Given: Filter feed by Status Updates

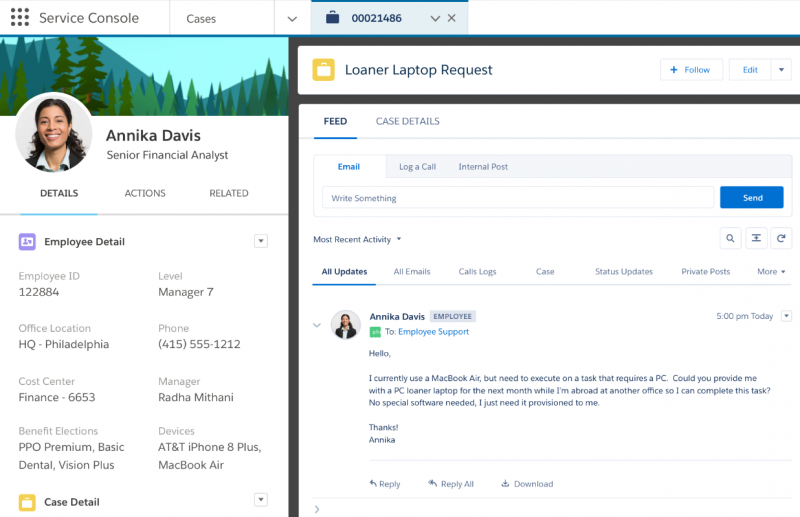Looking at the screenshot, I should pyautogui.click(x=623, y=272).
